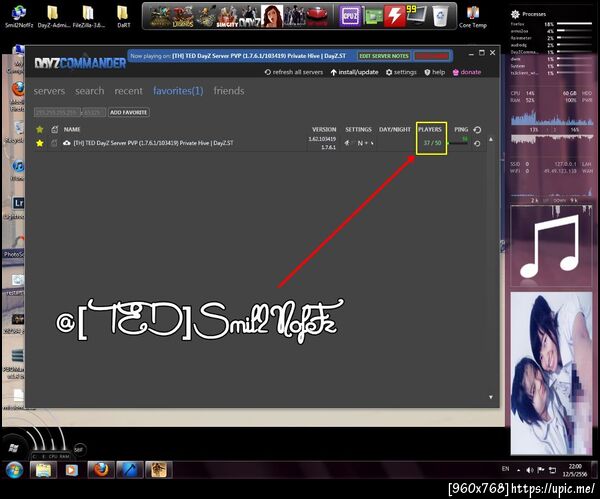Click the pink cupcake donate icon
Screen dimensions: 600x499
456,72
